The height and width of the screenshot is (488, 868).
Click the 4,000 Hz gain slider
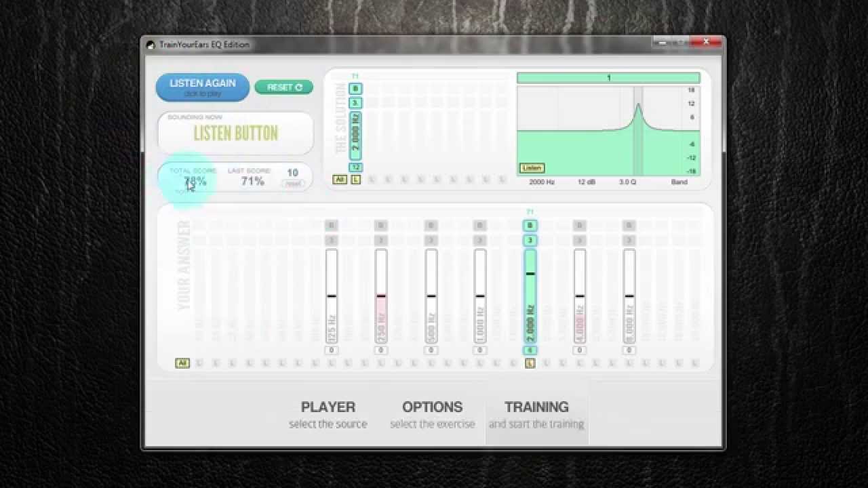click(579, 296)
